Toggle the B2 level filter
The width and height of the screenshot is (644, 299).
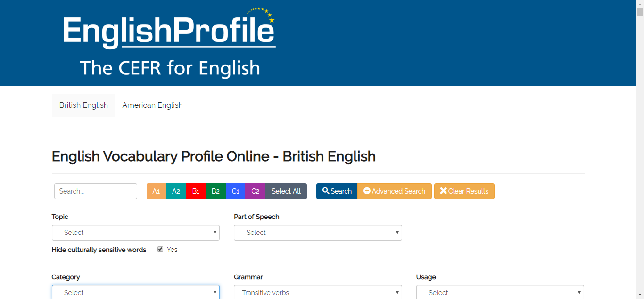pos(215,191)
